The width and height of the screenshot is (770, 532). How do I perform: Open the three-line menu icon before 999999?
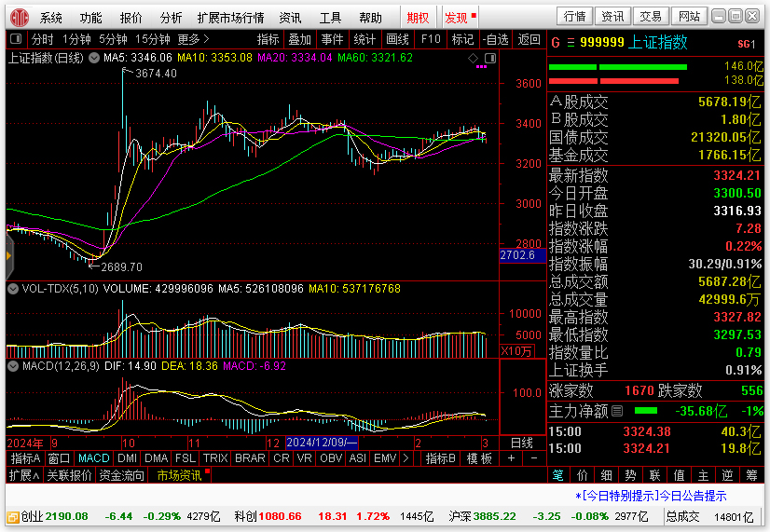click(x=571, y=43)
